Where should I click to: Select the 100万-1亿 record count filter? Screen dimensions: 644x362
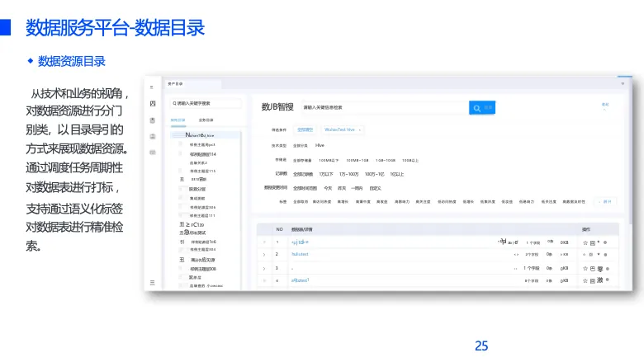pyautogui.click(x=375, y=174)
